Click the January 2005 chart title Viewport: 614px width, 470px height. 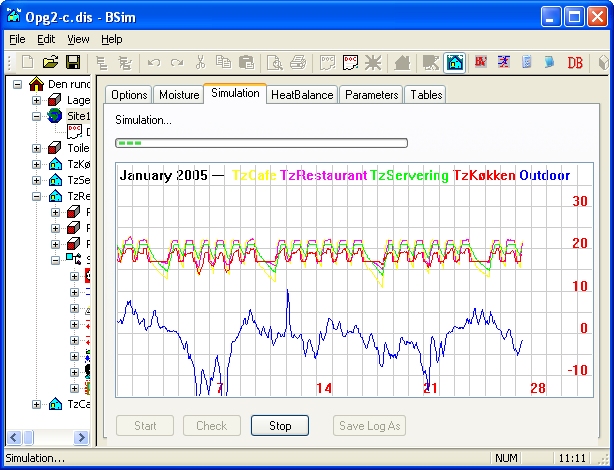163,175
